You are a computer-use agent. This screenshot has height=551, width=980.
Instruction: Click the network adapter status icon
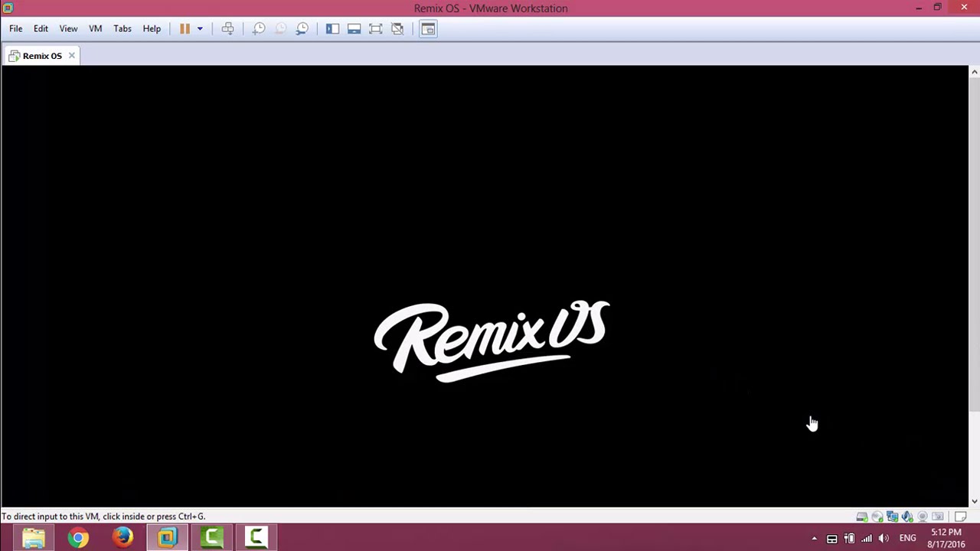point(892,517)
